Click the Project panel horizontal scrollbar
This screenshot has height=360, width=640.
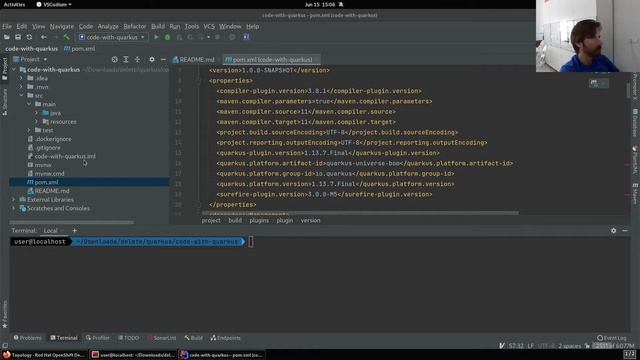click(x=71, y=222)
